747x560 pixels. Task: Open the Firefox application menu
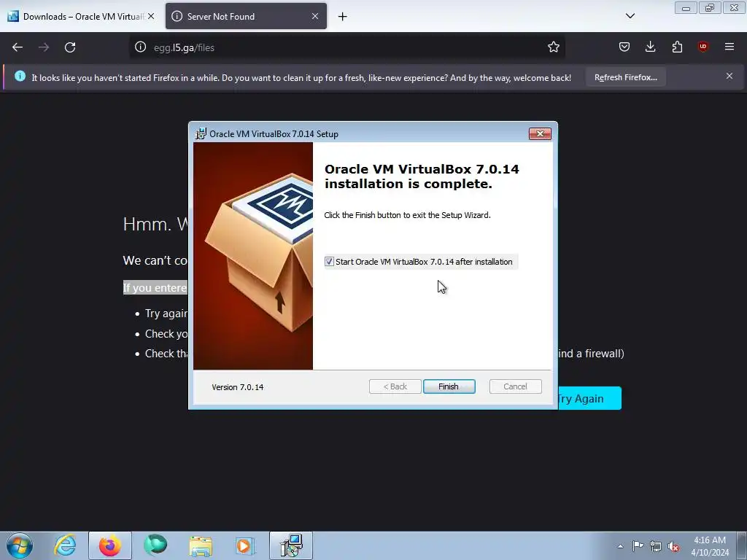(x=729, y=47)
